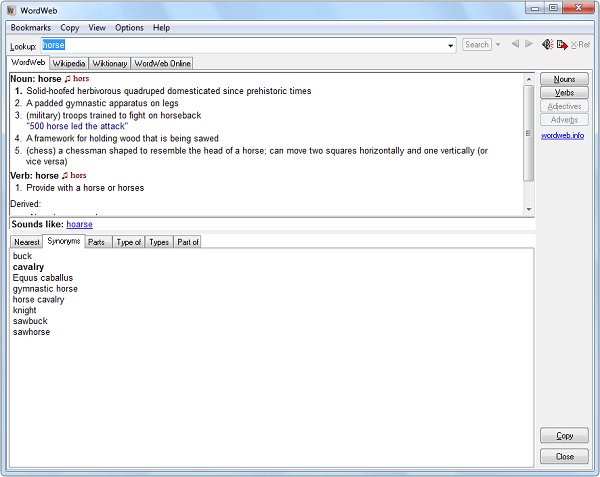Open the Help menu
Image resolution: width=600 pixels, height=477 pixels.
click(161, 28)
